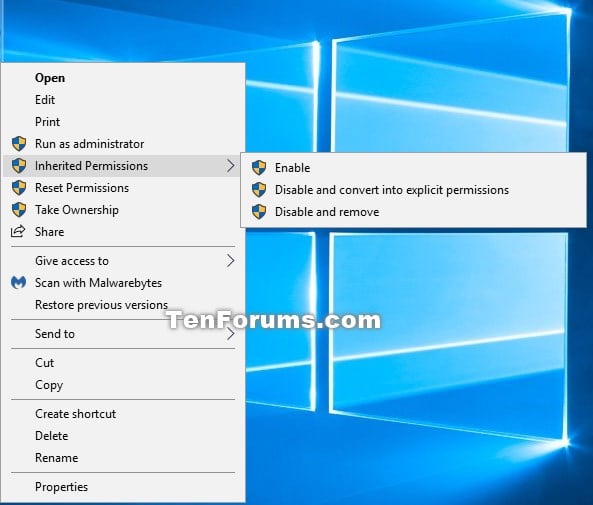This screenshot has height=505, width=593.
Task: Click the Share arrow icon
Action: coord(18,231)
